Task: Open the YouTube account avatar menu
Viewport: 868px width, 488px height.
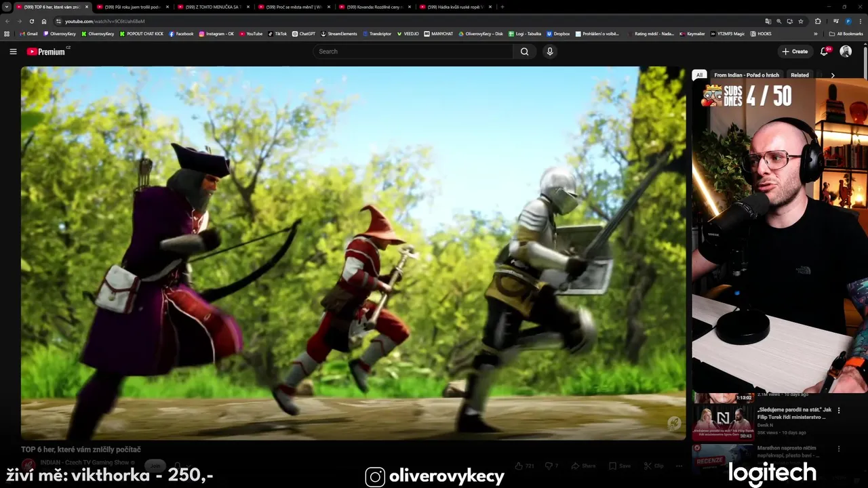Action: click(846, 52)
